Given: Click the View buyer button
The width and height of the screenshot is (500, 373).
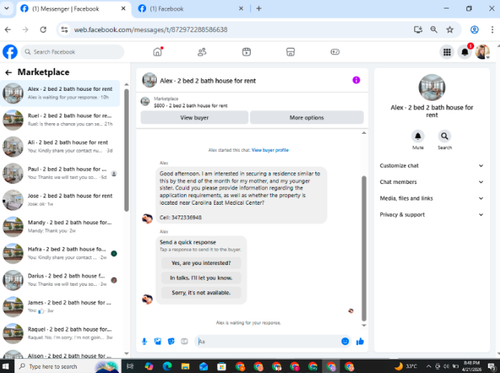Looking at the screenshot, I should pyautogui.click(x=194, y=118).
